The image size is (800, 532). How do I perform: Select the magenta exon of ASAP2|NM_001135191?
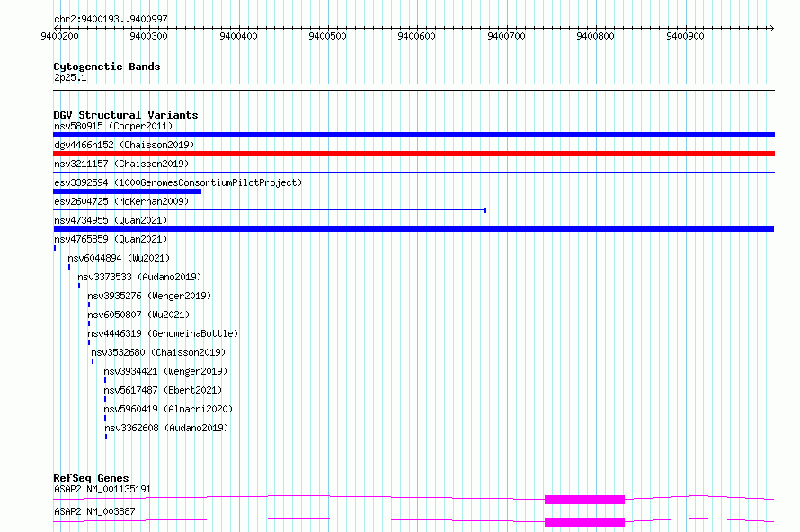coord(584,500)
